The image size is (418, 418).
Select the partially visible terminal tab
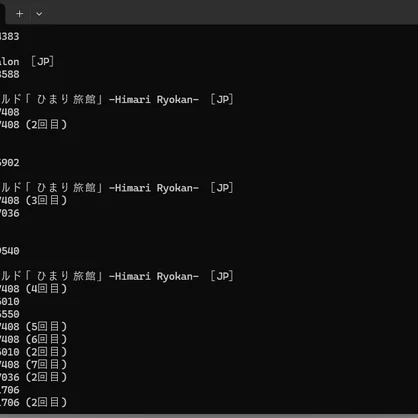2,14
